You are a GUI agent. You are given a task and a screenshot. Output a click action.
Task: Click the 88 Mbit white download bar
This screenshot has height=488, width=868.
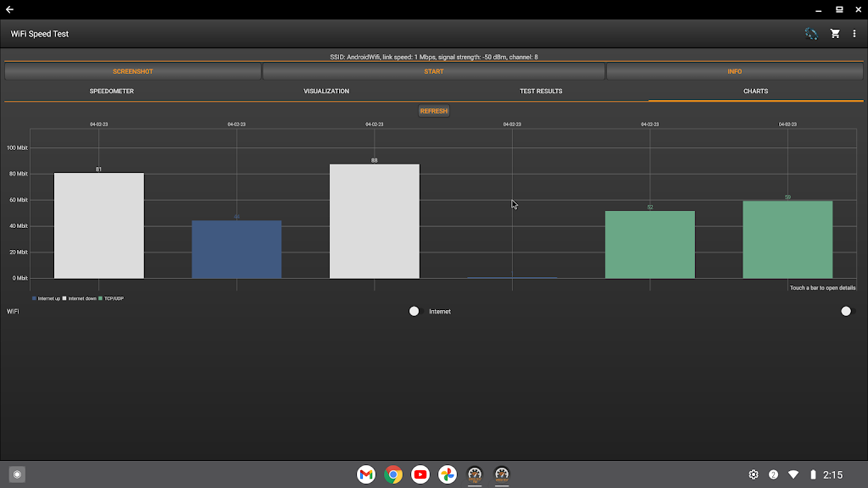coord(374,220)
